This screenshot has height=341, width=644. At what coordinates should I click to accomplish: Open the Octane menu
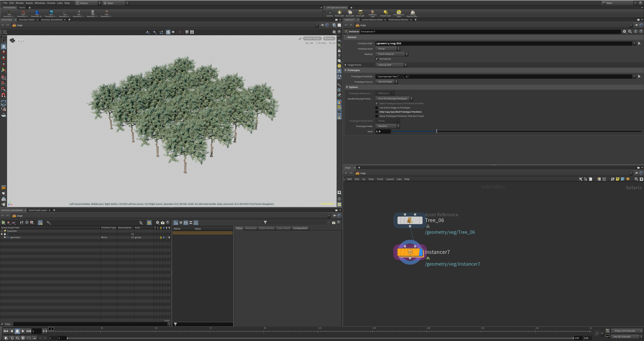click(51, 3)
